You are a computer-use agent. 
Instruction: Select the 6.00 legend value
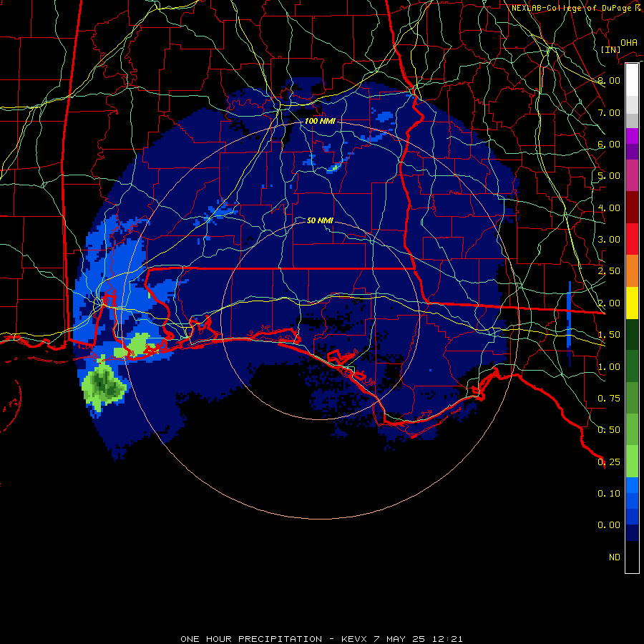click(x=609, y=144)
